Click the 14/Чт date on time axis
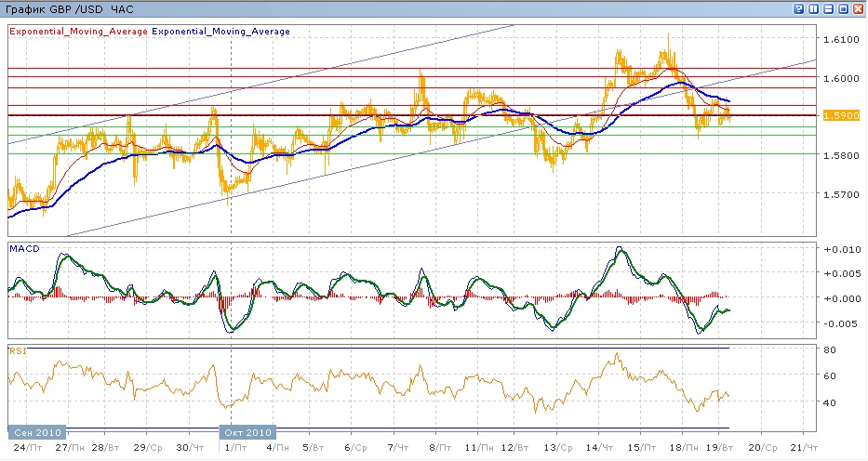 (595, 447)
